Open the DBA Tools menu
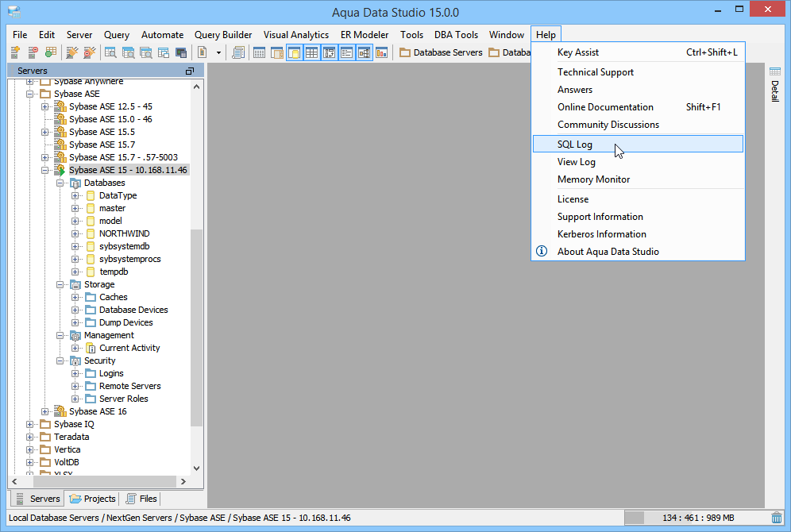Screen dimensions: 791x532 pyautogui.click(x=456, y=35)
